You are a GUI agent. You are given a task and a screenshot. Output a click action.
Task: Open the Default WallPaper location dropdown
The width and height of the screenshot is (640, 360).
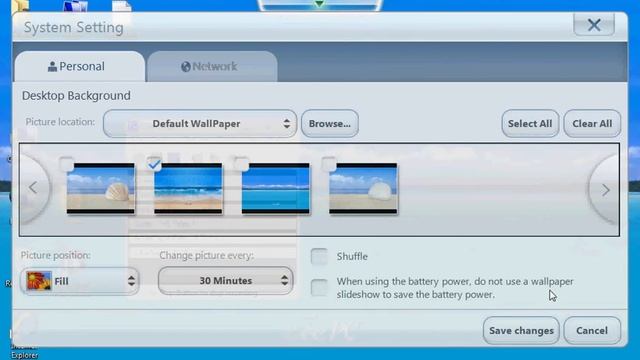[x=200, y=124]
